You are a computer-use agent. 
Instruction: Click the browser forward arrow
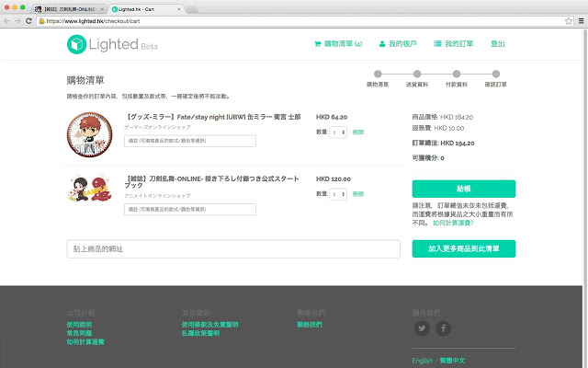17,20
